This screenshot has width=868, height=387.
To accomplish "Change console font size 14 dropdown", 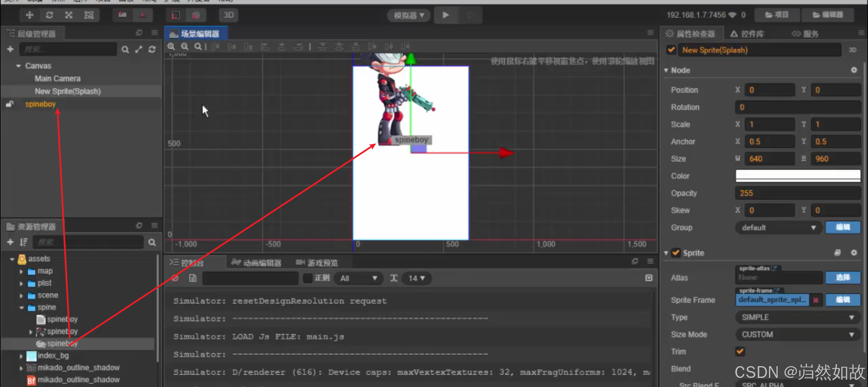I will click(x=416, y=278).
